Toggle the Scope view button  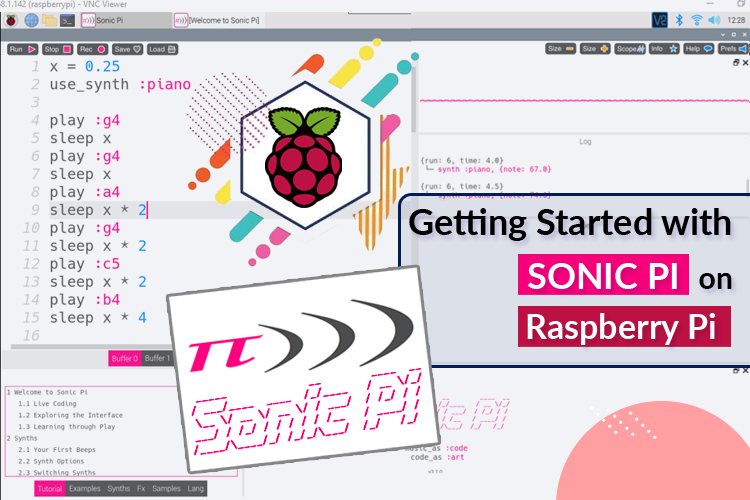pos(630,49)
